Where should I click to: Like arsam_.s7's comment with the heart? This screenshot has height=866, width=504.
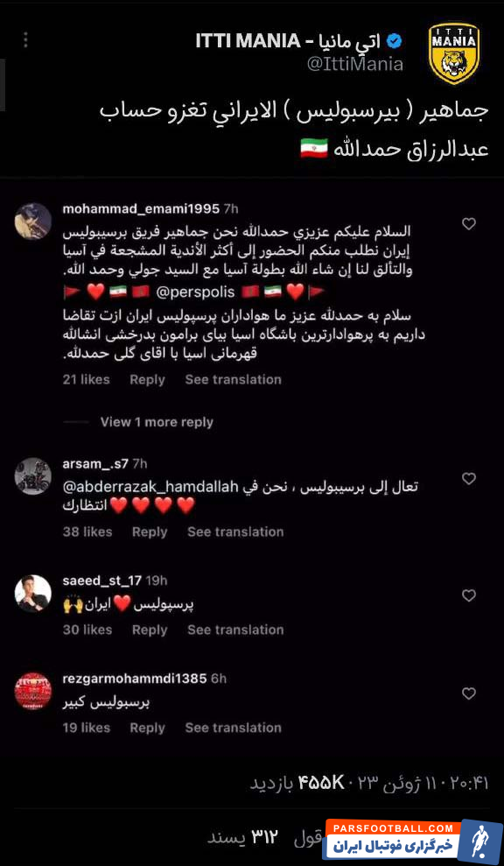(469, 479)
